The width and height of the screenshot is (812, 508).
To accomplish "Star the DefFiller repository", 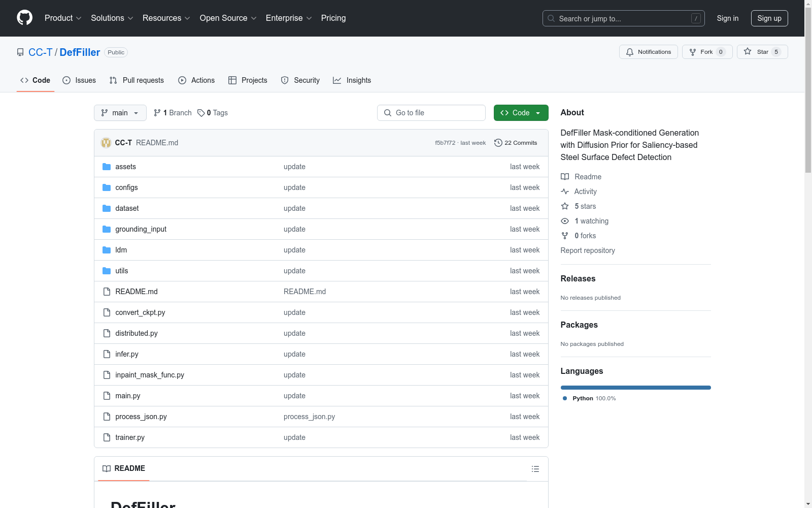I will pos(762,52).
